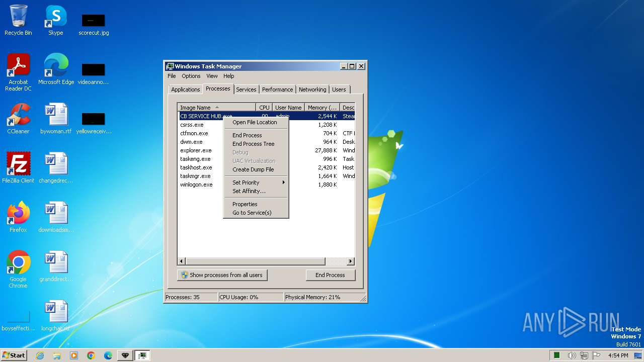The width and height of the screenshot is (644, 362).
Task: Select the scorecut.jpg desktop file
Action: tap(94, 24)
